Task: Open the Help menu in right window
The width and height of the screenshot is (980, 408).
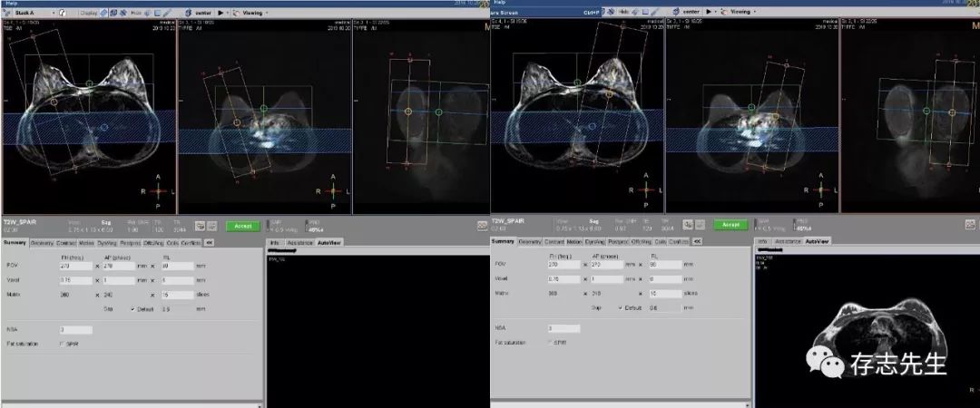Action: [499, 3]
